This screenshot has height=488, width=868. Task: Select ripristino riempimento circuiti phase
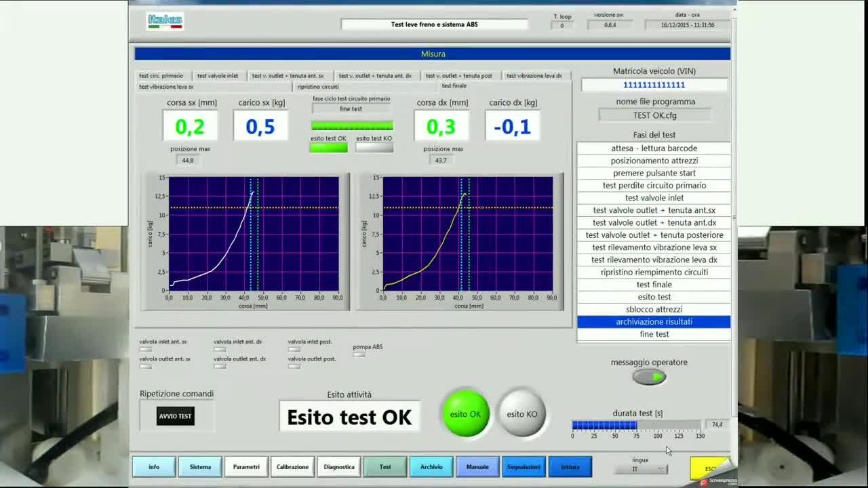(654, 272)
